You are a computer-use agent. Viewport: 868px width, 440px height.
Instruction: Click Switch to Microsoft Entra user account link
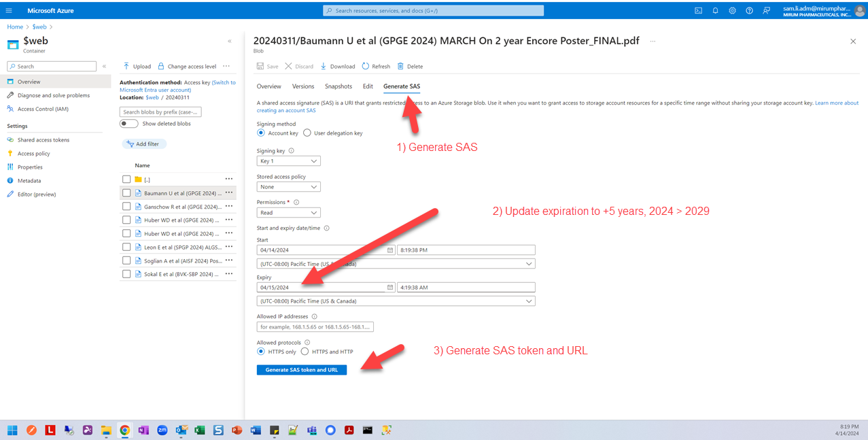coord(177,86)
